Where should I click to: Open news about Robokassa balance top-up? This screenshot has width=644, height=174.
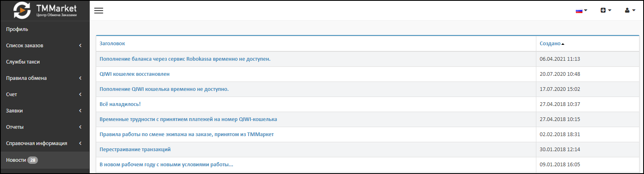[185, 59]
